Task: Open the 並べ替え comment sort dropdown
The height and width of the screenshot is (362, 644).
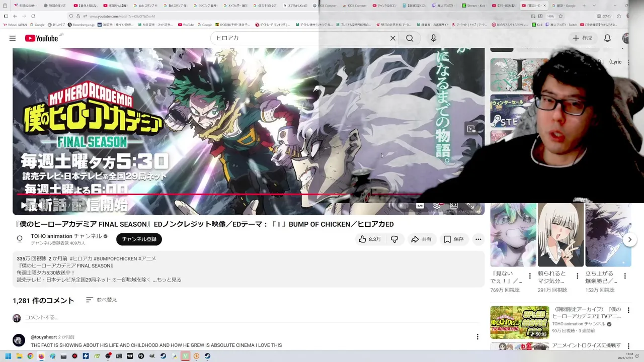Action: (x=101, y=300)
